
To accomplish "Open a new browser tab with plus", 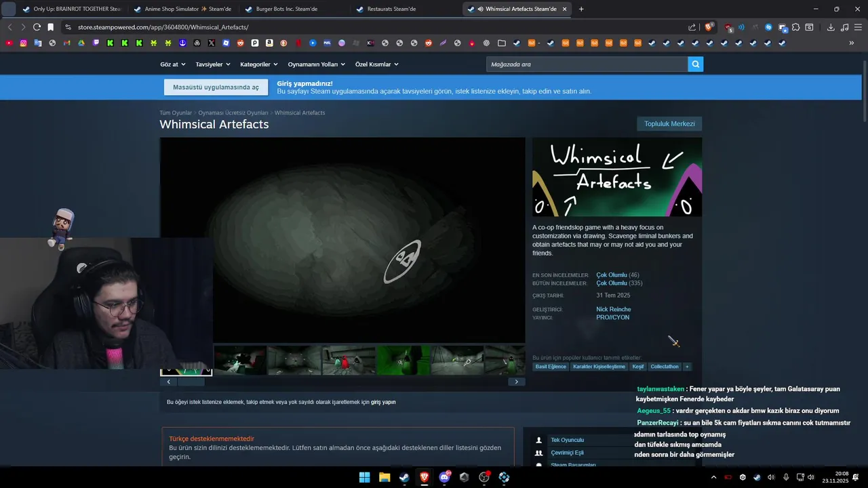I will [581, 9].
